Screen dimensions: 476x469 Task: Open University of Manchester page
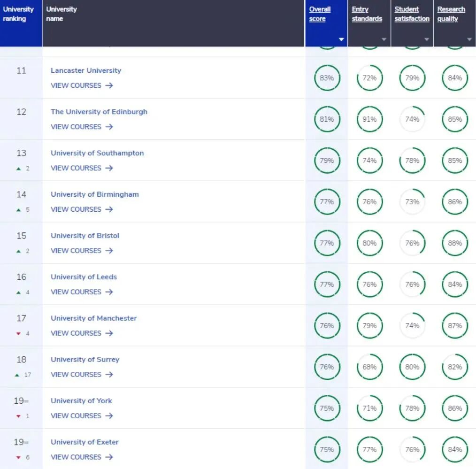click(x=94, y=318)
